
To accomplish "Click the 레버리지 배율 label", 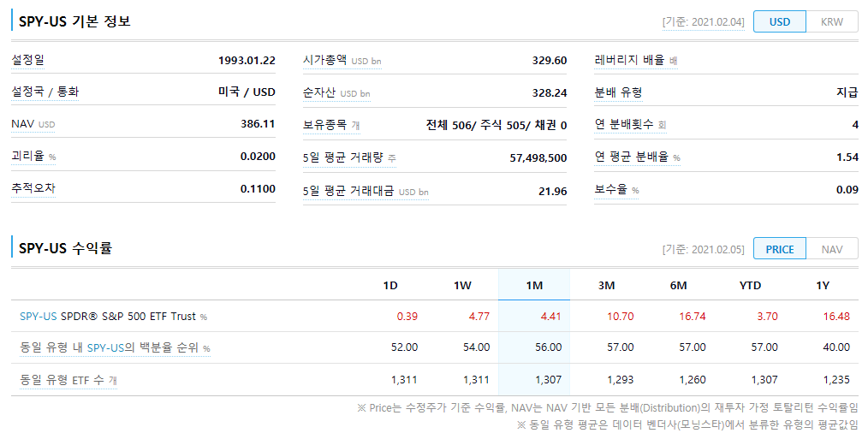I will [x=635, y=60].
